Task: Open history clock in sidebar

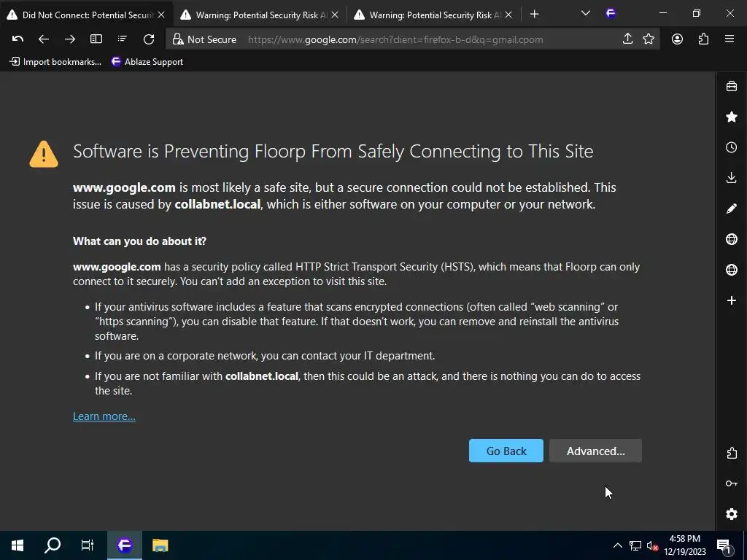Action: click(x=731, y=147)
